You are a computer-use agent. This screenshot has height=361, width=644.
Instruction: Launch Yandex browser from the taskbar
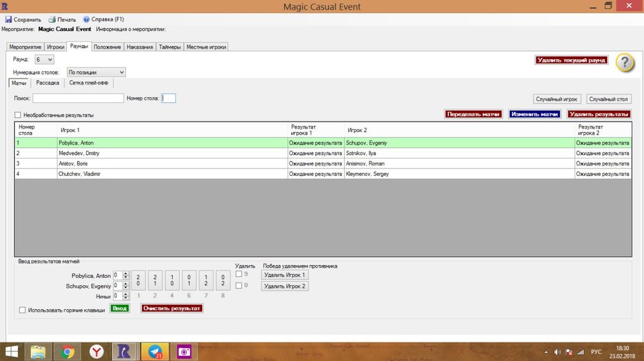(x=96, y=351)
